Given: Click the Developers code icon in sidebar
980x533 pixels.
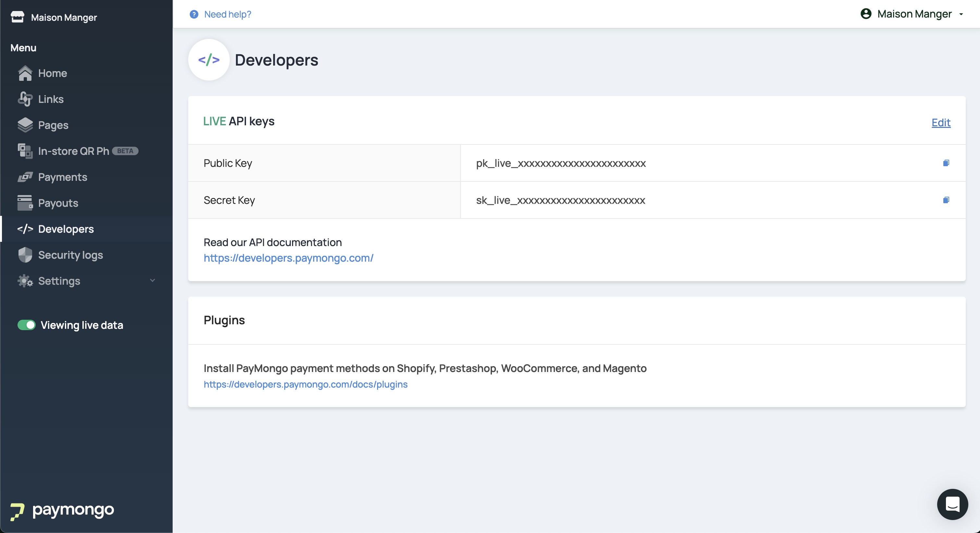Looking at the screenshot, I should (x=25, y=229).
